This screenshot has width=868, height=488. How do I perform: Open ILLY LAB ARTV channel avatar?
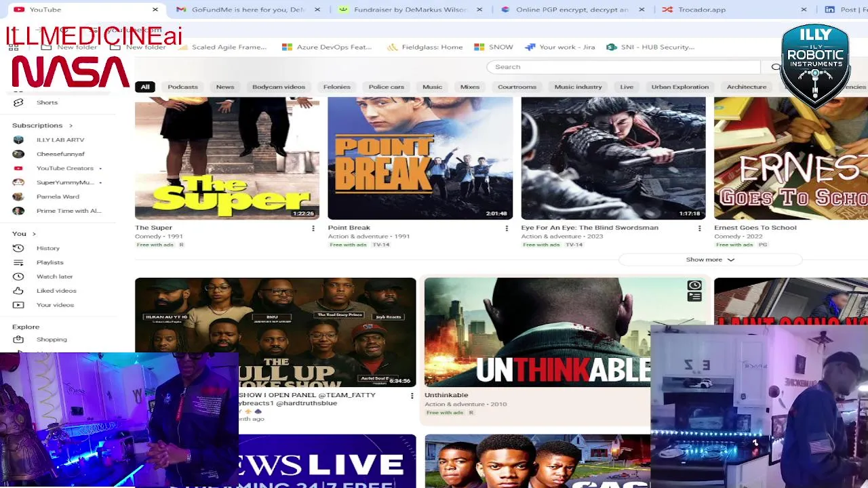(x=18, y=140)
